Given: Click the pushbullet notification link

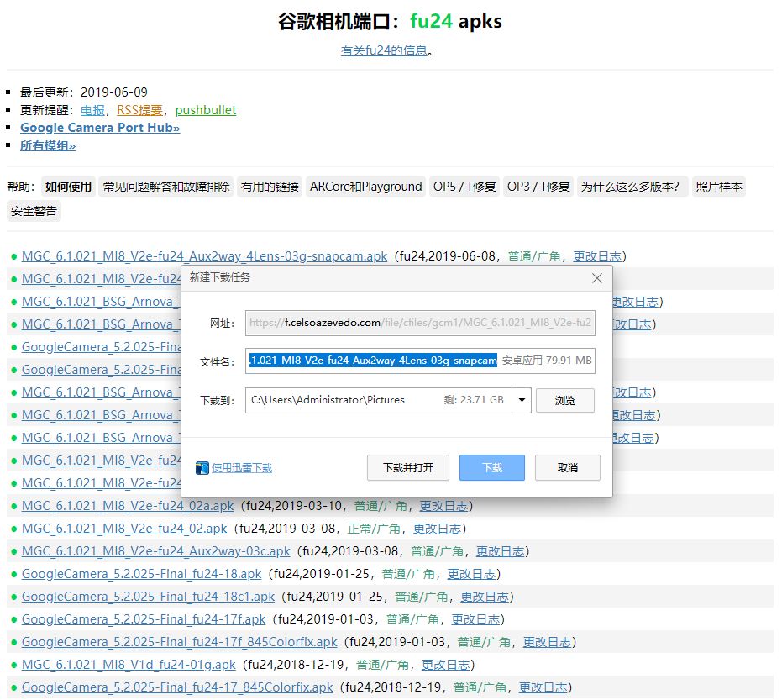Looking at the screenshot, I should pyautogui.click(x=206, y=109).
